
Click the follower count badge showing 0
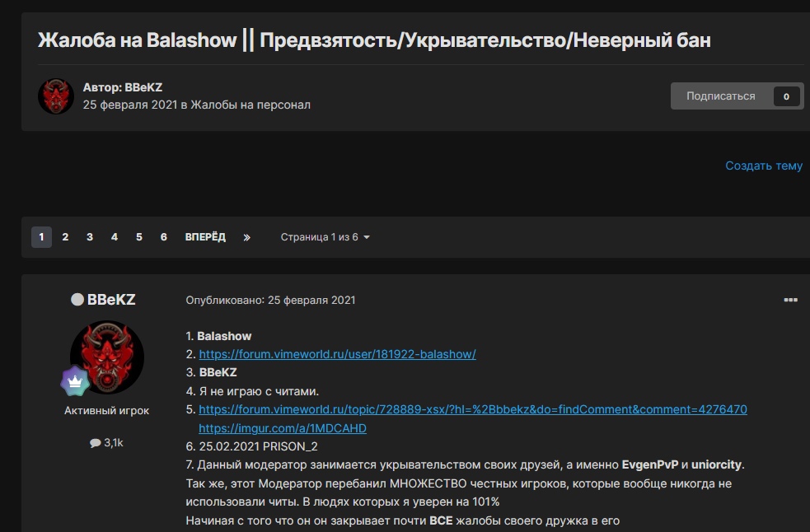click(x=786, y=96)
